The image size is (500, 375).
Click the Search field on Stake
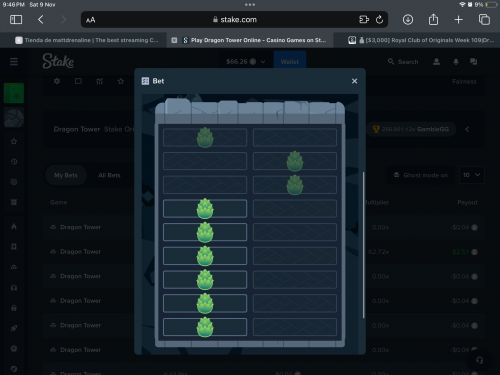point(403,62)
